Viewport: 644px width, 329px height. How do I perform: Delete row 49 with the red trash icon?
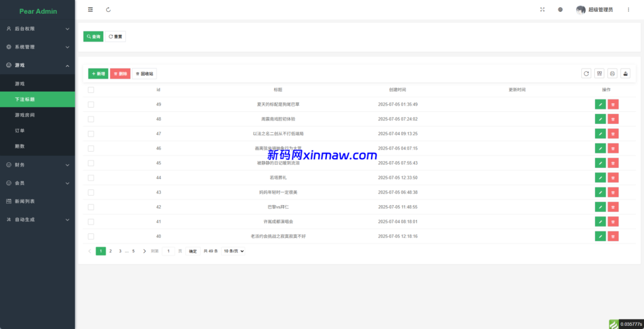[613, 104]
